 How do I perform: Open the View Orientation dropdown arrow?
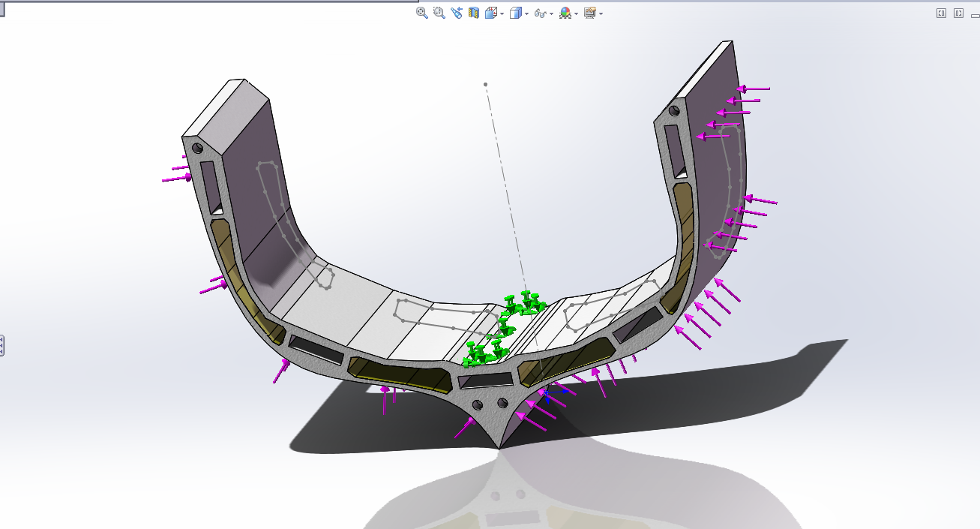pyautogui.click(x=502, y=14)
